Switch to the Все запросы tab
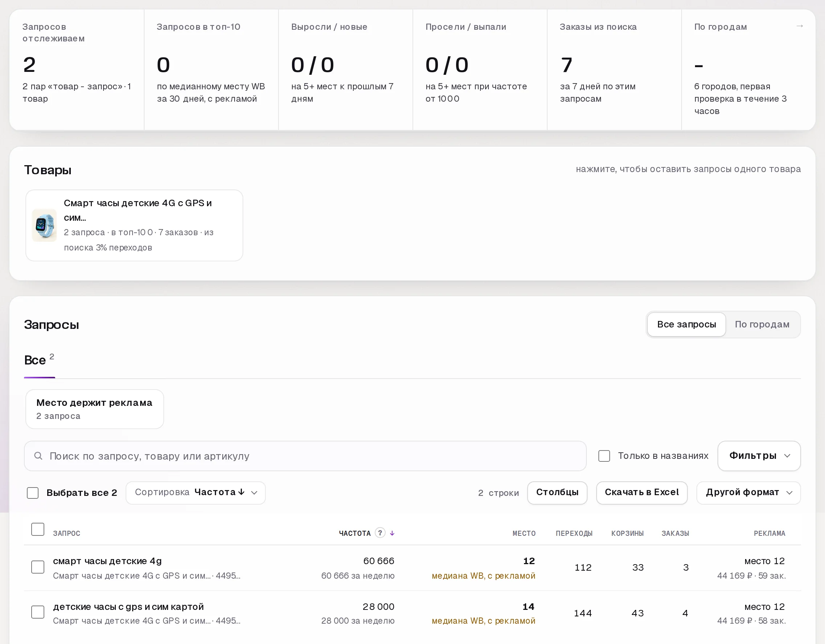This screenshot has width=825, height=644. [x=686, y=325]
